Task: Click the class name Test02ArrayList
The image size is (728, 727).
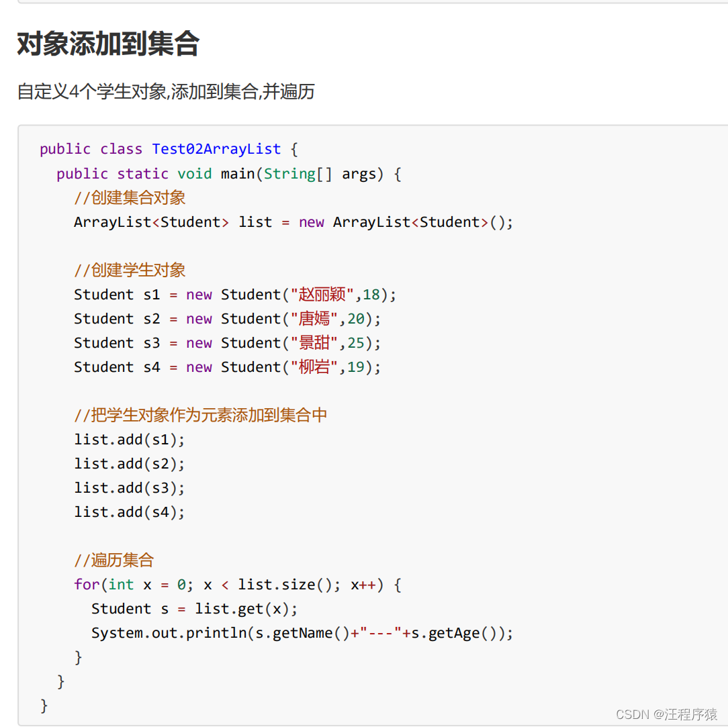Action: click(216, 149)
